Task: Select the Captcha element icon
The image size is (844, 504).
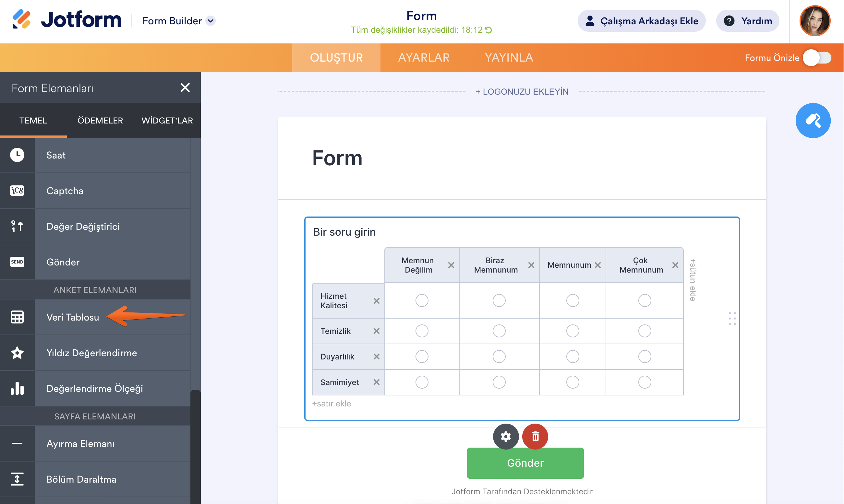Action: point(17,191)
